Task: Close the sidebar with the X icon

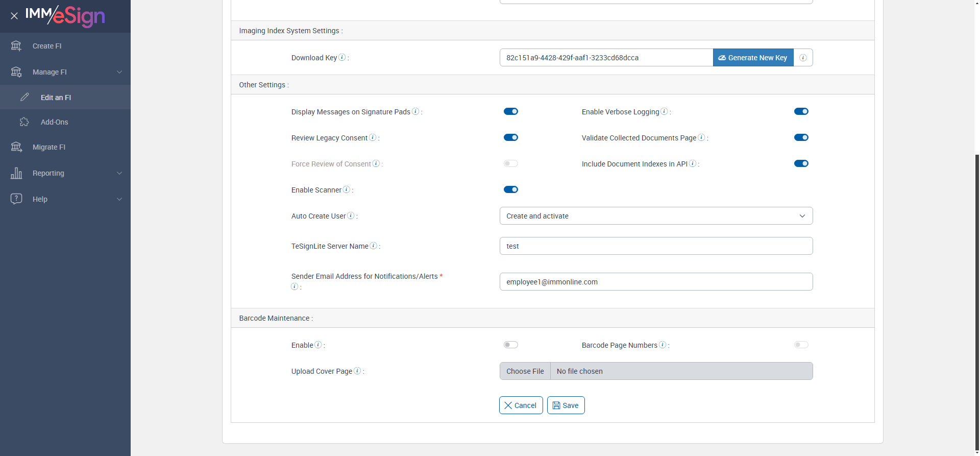Action: click(14, 16)
